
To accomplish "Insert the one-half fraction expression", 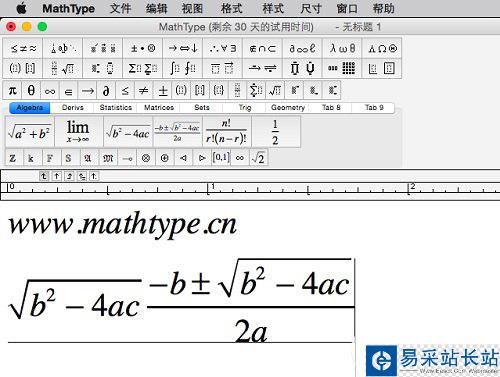I will (x=276, y=132).
